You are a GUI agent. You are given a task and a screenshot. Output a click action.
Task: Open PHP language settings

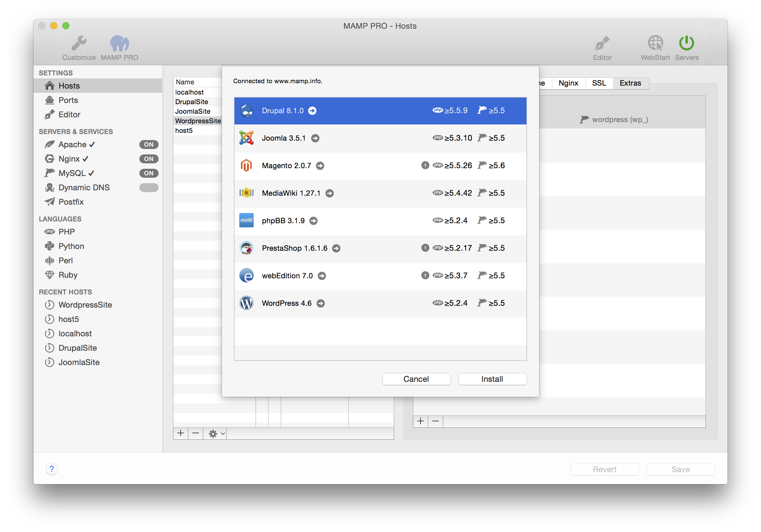[x=67, y=232]
